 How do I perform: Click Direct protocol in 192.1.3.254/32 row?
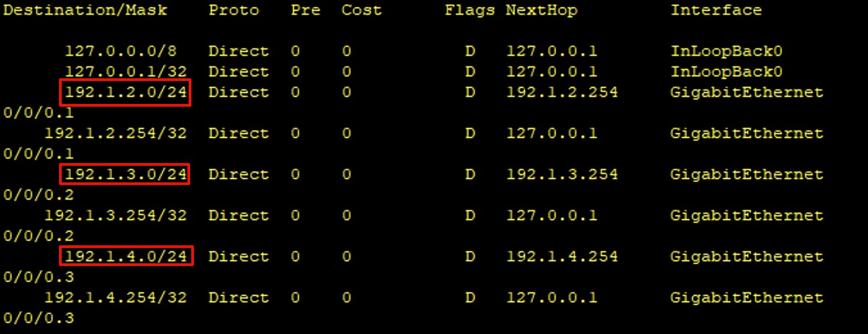239,216
